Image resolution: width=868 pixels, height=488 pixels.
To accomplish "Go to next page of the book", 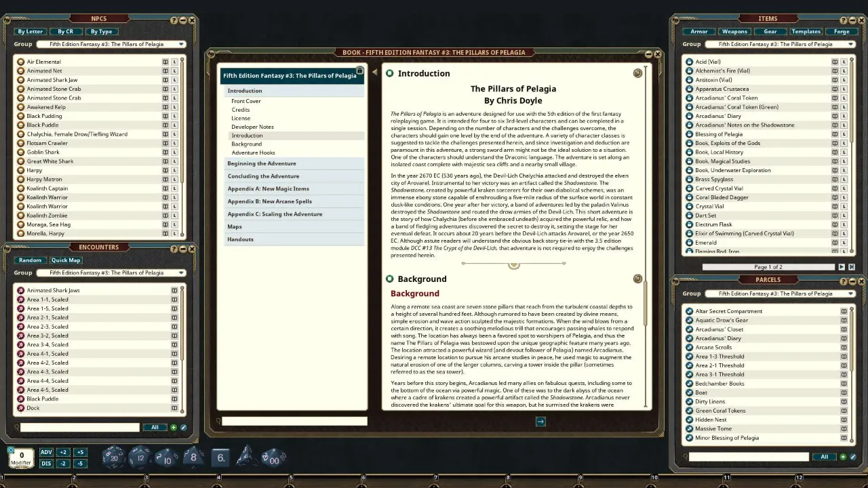I will (540, 422).
